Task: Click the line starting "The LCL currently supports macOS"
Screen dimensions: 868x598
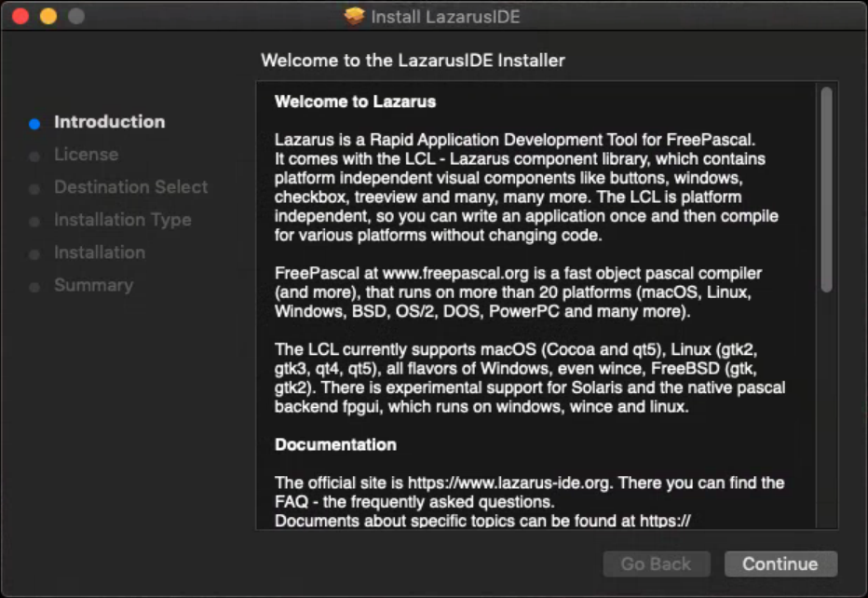Action: click(x=516, y=349)
